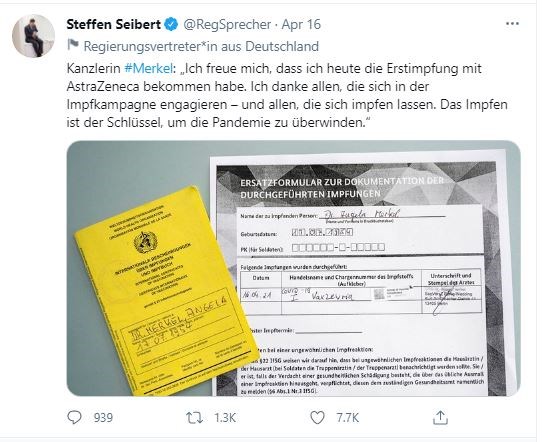
Task: Open the Regierungsvertreter*in aus Deutschland label
Action: coord(201,46)
